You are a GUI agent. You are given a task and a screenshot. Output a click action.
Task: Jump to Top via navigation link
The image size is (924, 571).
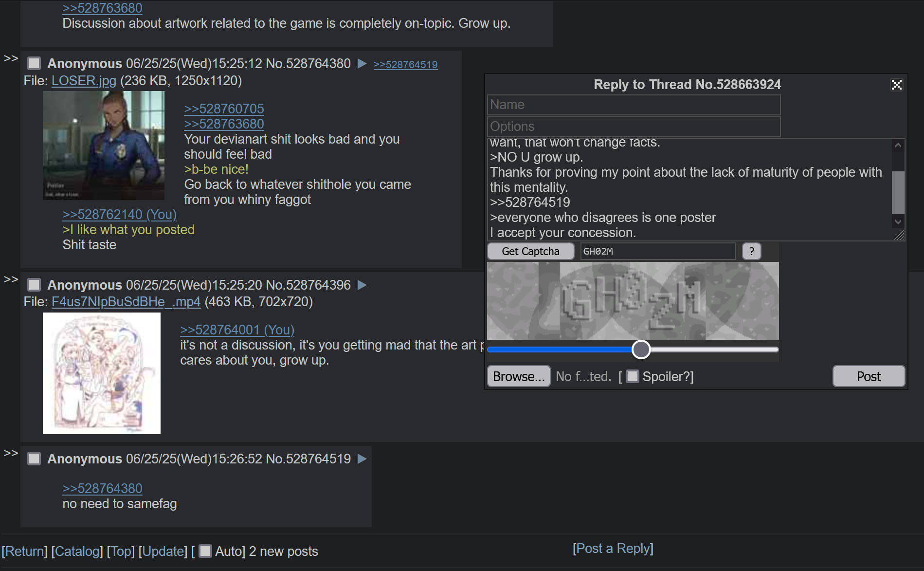(x=121, y=551)
